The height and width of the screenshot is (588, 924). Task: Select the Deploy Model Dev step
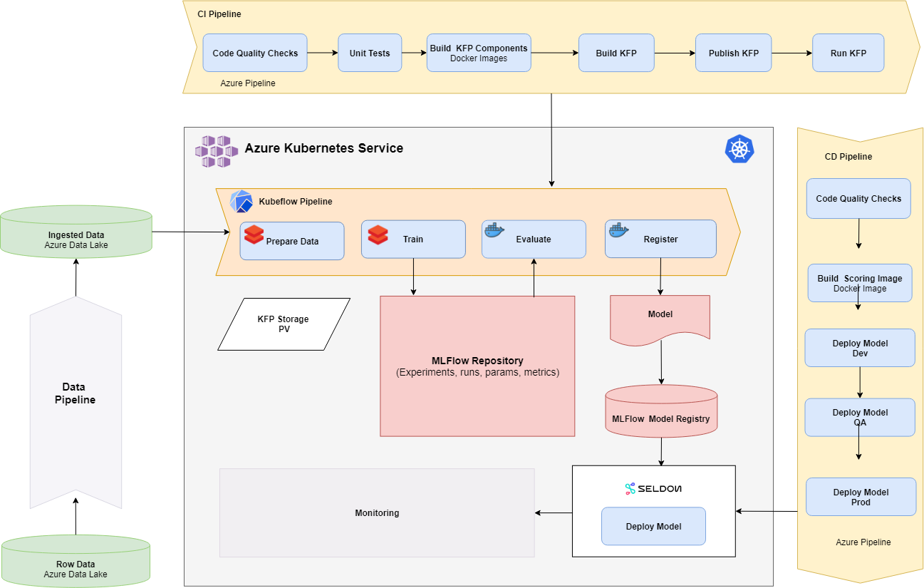(860, 348)
